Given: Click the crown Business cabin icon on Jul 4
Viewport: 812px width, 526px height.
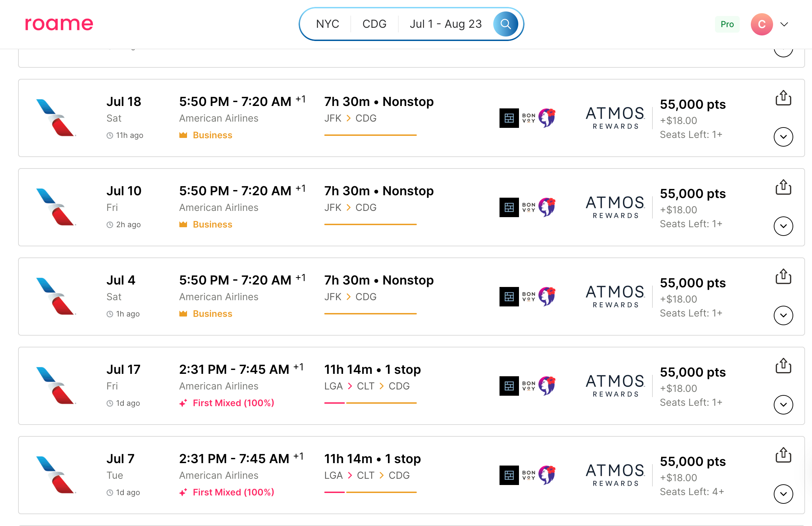Looking at the screenshot, I should 183,313.
